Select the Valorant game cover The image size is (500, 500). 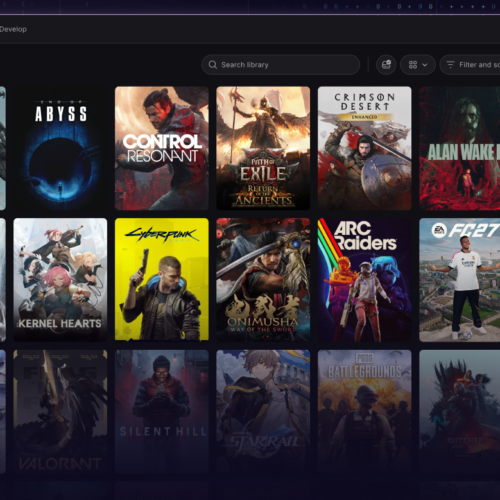[60, 412]
